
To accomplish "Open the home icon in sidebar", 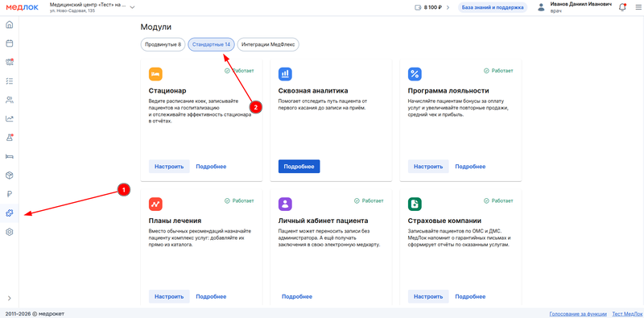I will click(10, 24).
